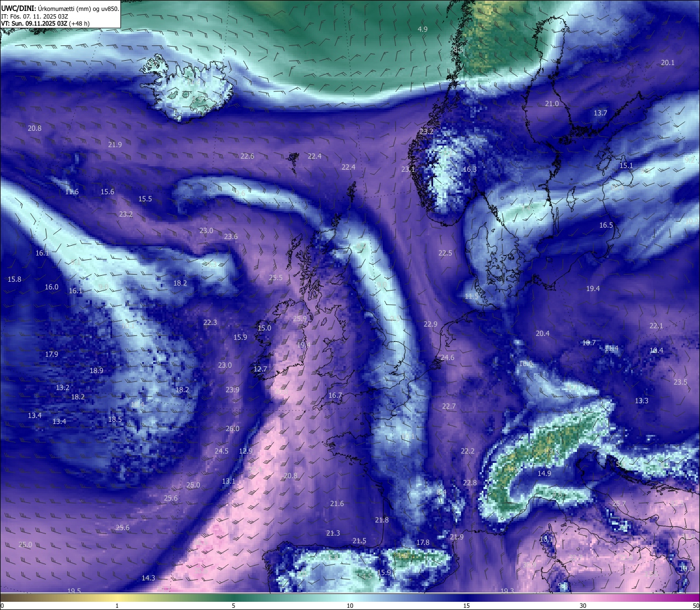
Task: Click the map value 16.7
Action: point(335,396)
